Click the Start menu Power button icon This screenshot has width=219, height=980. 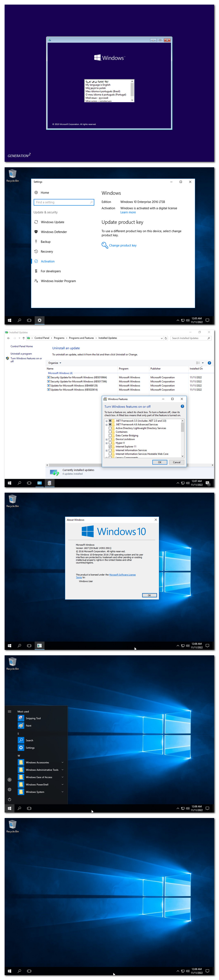9,799
